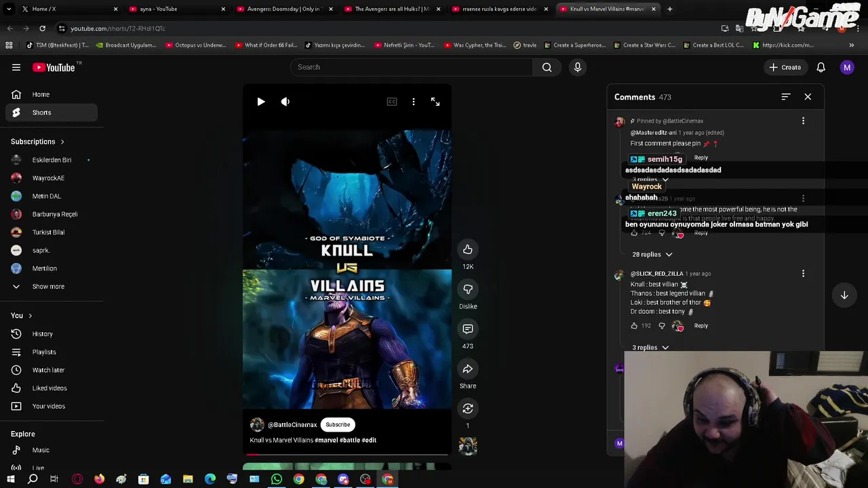Open the WayrockAE channel
Viewport: 868px width, 488px height.
[52, 178]
